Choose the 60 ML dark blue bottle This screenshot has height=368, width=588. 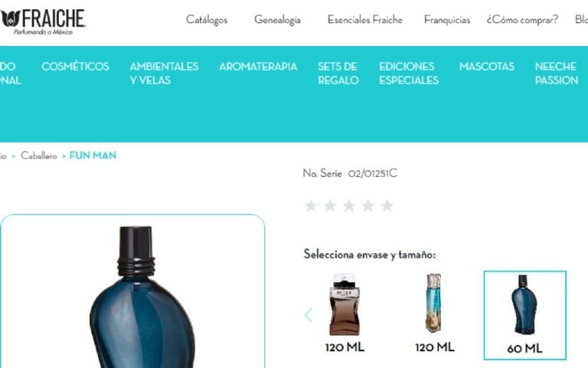point(524,315)
